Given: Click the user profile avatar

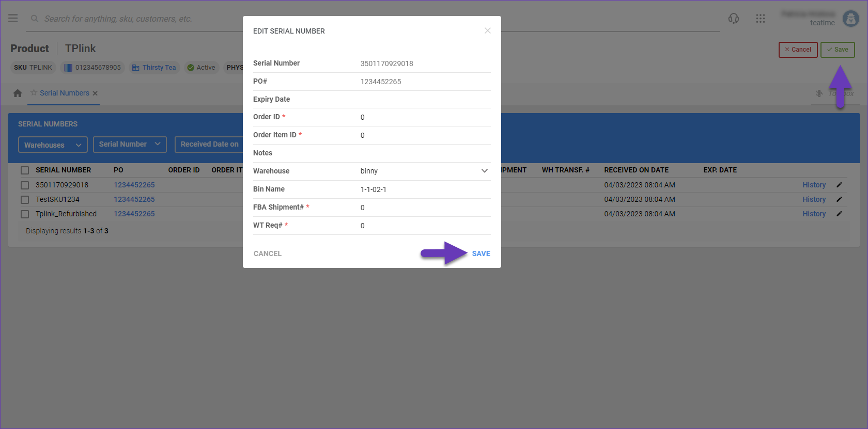Looking at the screenshot, I should (850, 19).
